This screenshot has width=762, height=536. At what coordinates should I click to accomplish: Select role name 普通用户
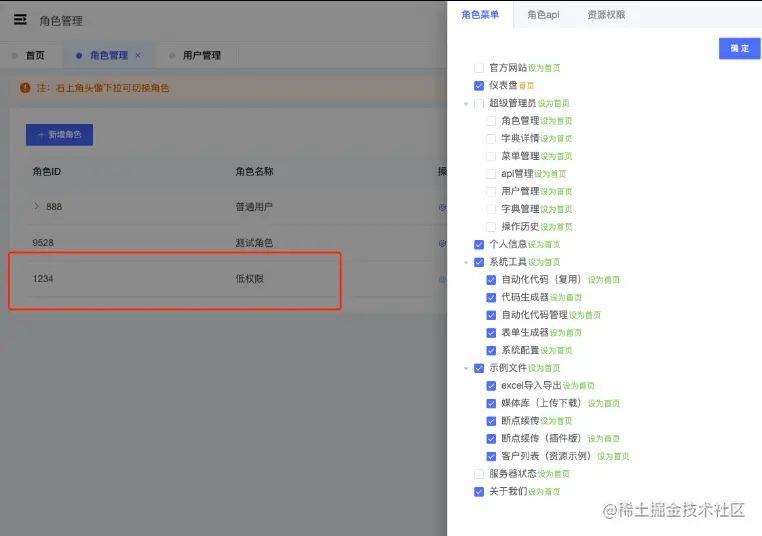pyautogui.click(x=254, y=207)
